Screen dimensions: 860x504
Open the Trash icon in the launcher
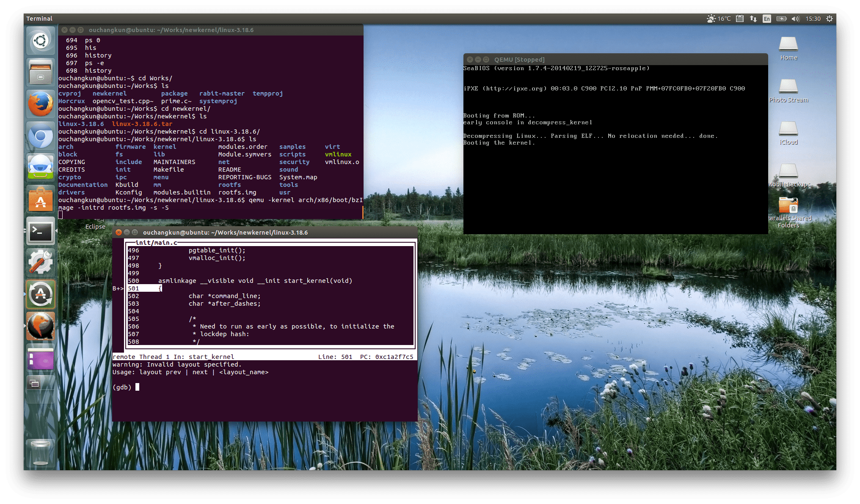[41, 452]
